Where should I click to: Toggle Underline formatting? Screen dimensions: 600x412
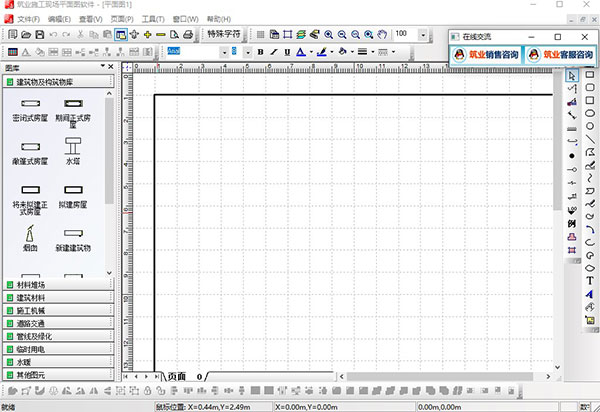[287, 52]
